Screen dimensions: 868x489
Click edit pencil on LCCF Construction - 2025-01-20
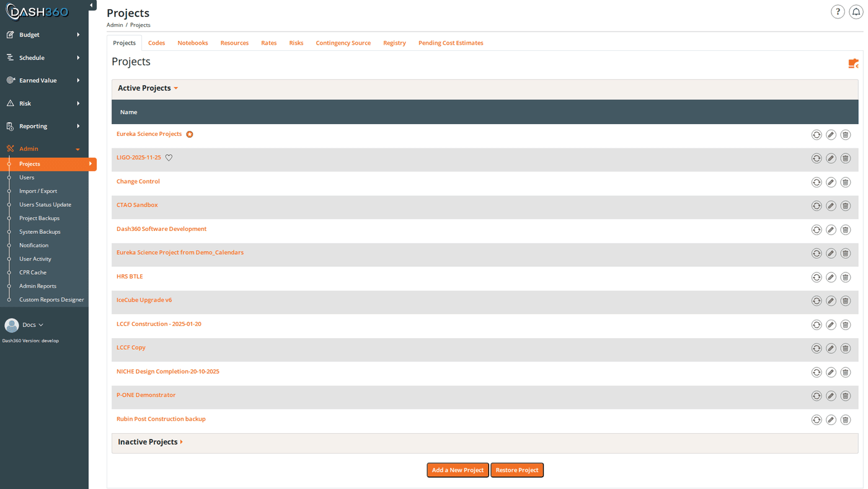pyautogui.click(x=831, y=325)
